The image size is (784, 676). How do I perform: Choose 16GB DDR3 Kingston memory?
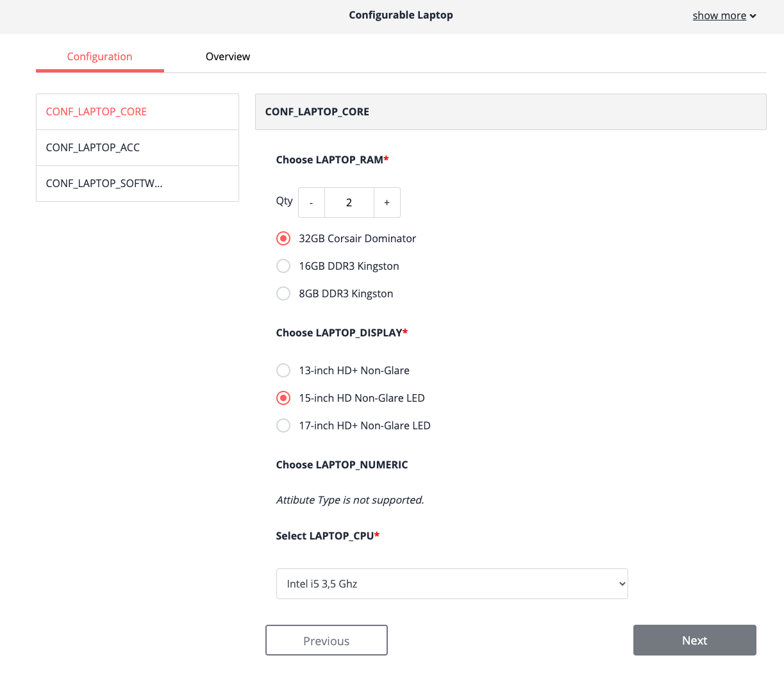tap(283, 265)
